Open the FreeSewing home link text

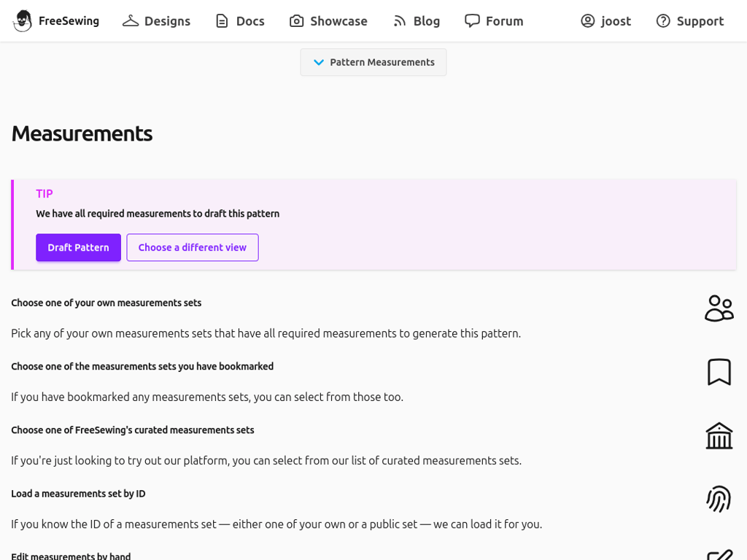pyautogui.click(x=69, y=21)
